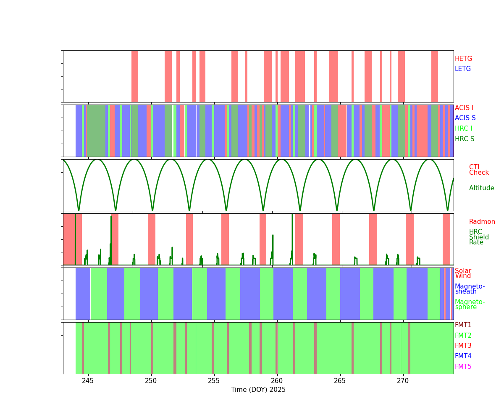The image size is (504, 420).
Task: Select the ACIS S legend text
Action: pos(465,118)
